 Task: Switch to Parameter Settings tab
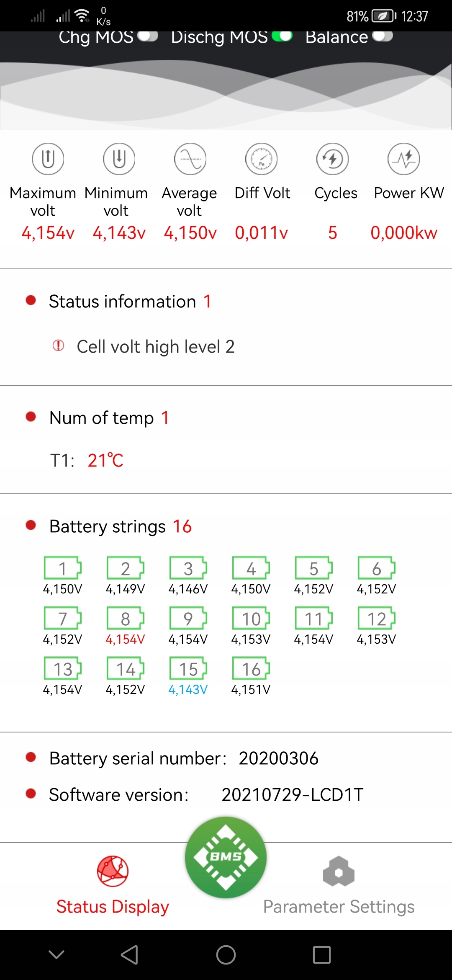point(339,884)
